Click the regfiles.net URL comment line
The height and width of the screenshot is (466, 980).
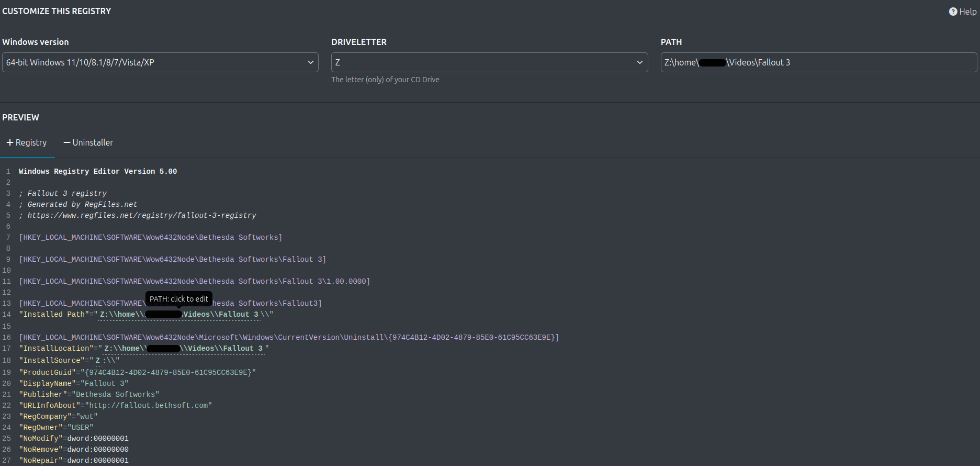(138, 215)
